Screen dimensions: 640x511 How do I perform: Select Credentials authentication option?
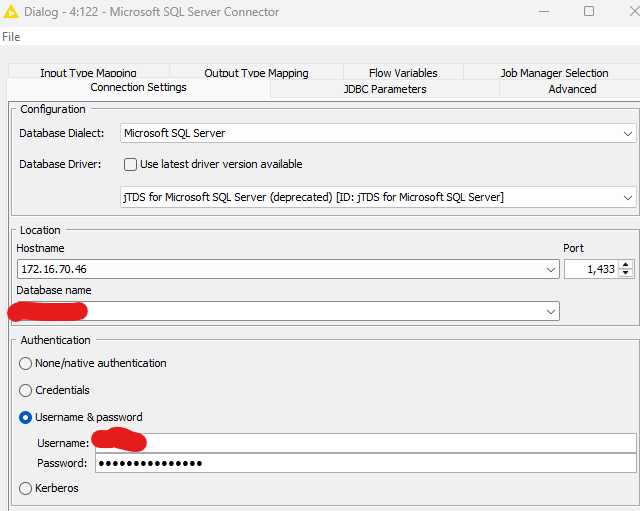[25, 391]
